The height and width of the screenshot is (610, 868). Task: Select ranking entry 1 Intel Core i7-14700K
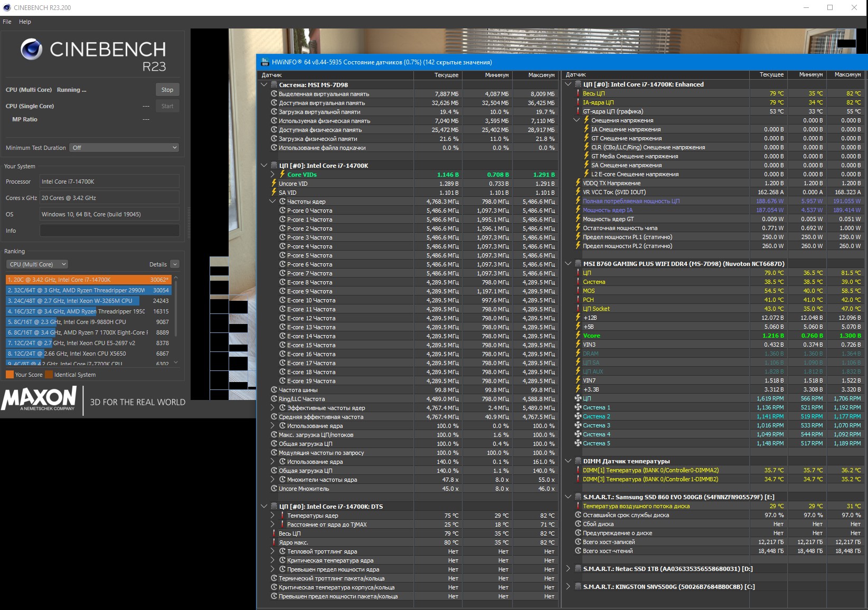coord(88,280)
